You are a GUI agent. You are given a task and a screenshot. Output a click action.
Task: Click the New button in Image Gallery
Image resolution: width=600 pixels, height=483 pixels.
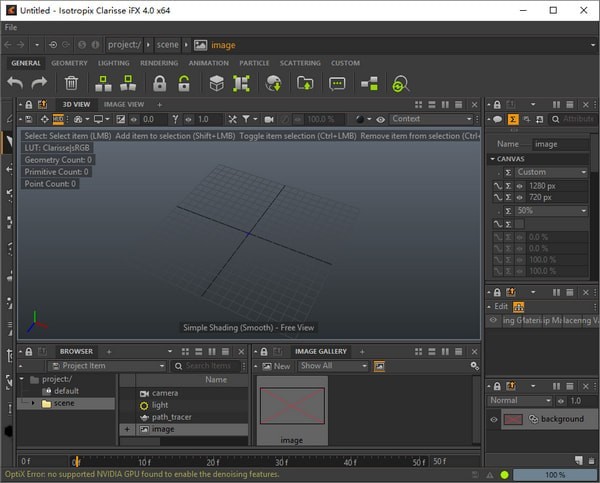click(276, 366)
